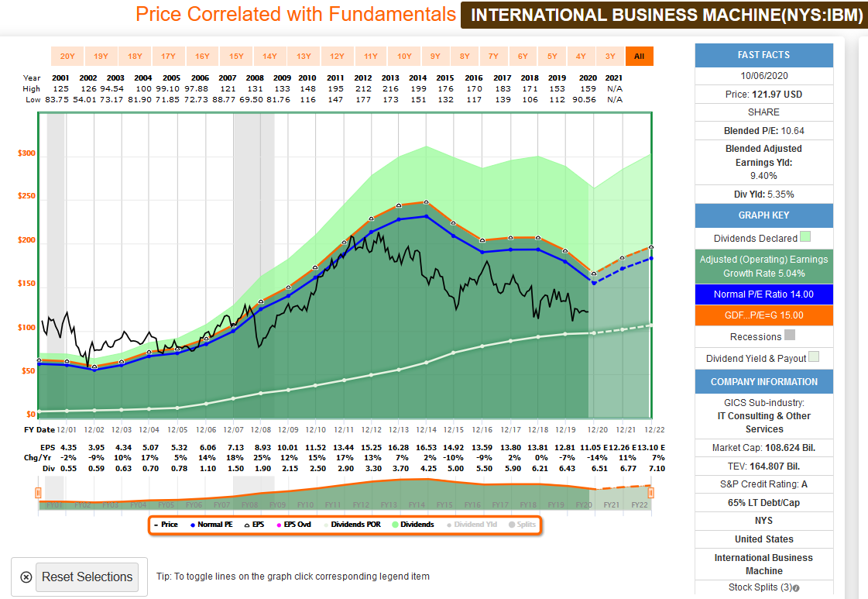Toggle the Price line legend item
Viewport: 868px width, 599px height.
[166, 524]
